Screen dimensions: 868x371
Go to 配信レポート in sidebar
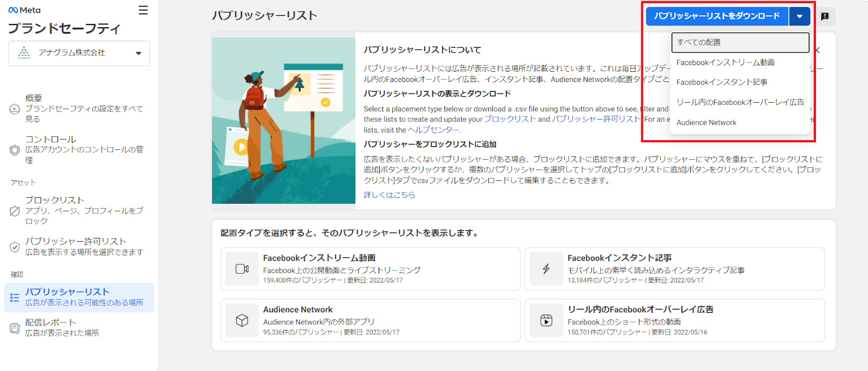click(50, 323)
